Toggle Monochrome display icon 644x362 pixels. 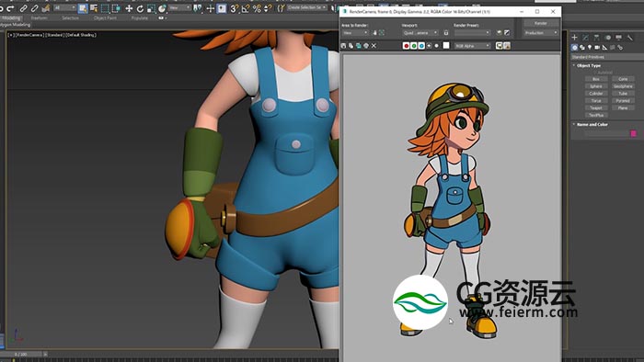[x=437, y=46]
